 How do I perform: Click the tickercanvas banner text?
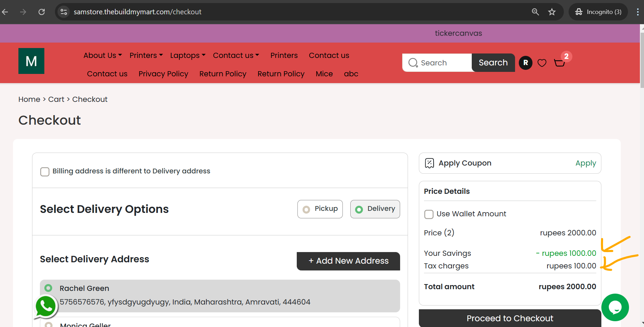[458, 33]
